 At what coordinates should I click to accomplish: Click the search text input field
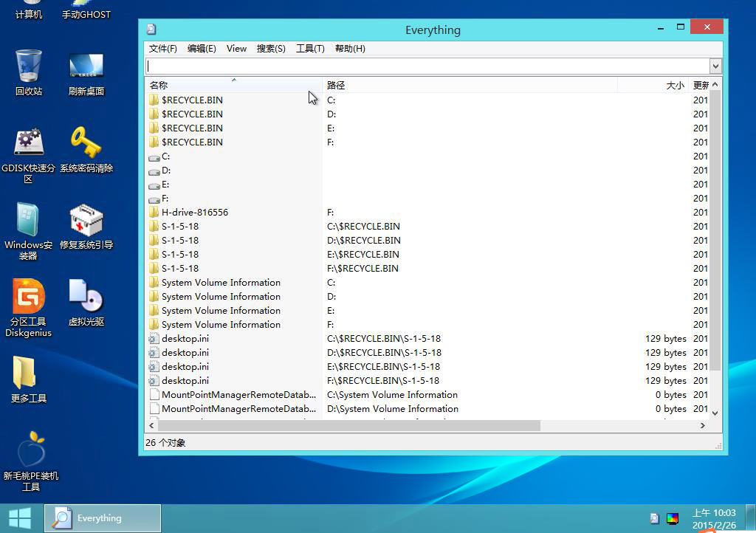click(x=427, y=66)
